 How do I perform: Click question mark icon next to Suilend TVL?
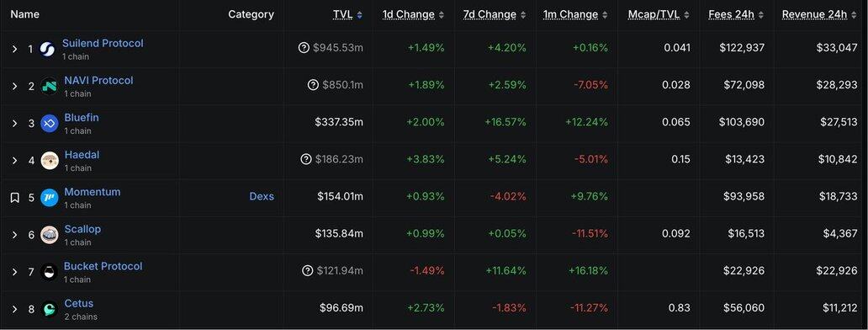tap(304, 48)
